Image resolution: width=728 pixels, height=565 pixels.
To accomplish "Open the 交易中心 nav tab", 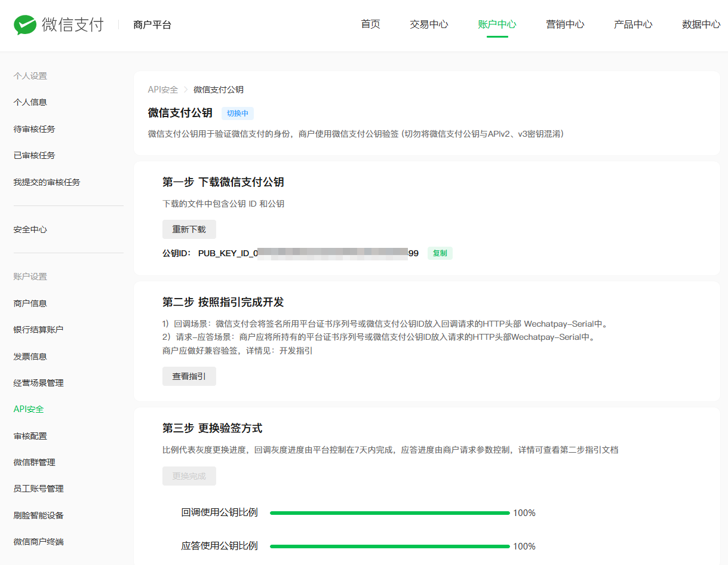I will click(429, 24).
